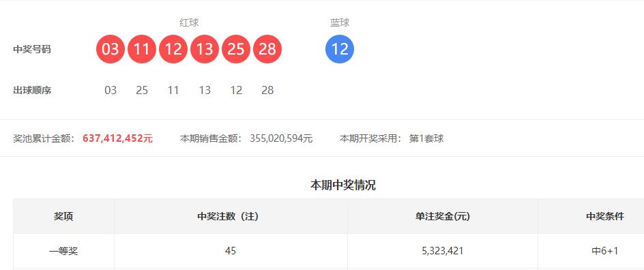
Task: Click the 出球顺序 label
Action: coord(32,90)
